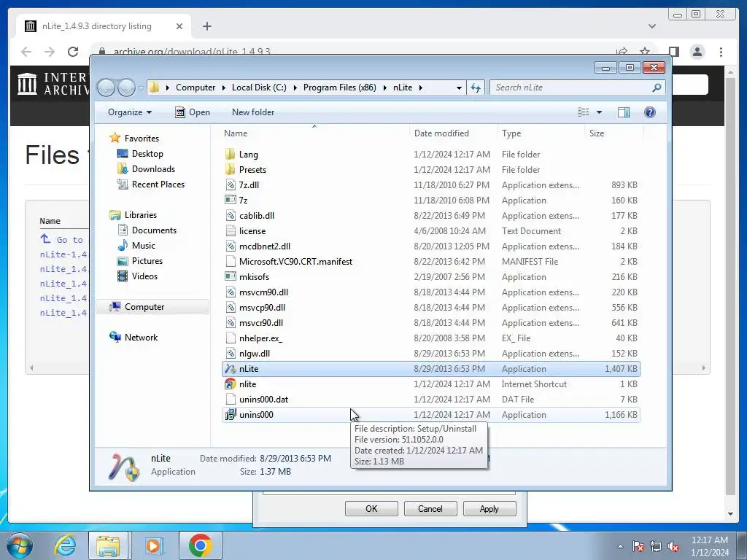Click the change view icon
Viewport: 747px width, 560px height.
(584, 112)
